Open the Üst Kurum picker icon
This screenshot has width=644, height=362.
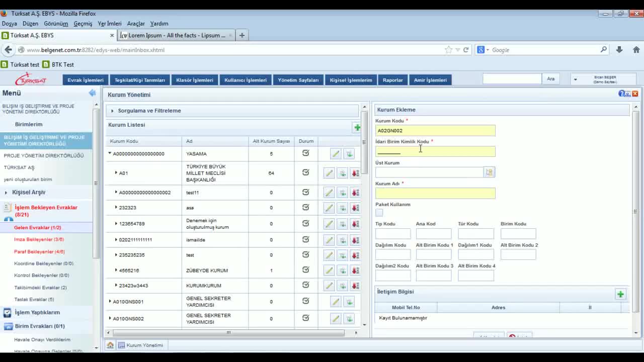(489, 172)
